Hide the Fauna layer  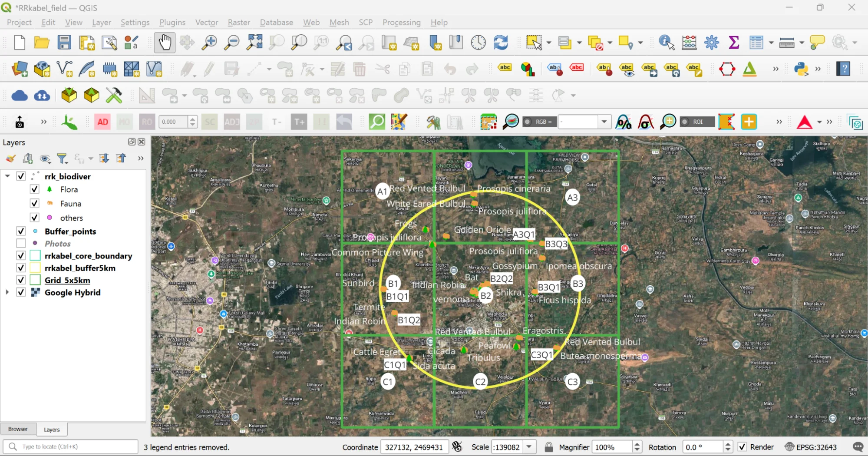point(34,203)
